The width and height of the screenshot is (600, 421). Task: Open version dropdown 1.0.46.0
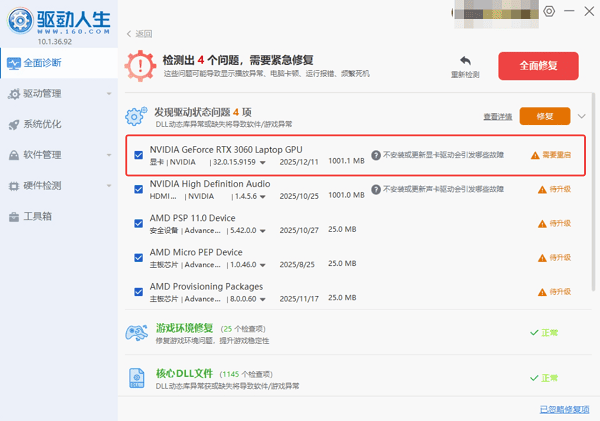262,265
